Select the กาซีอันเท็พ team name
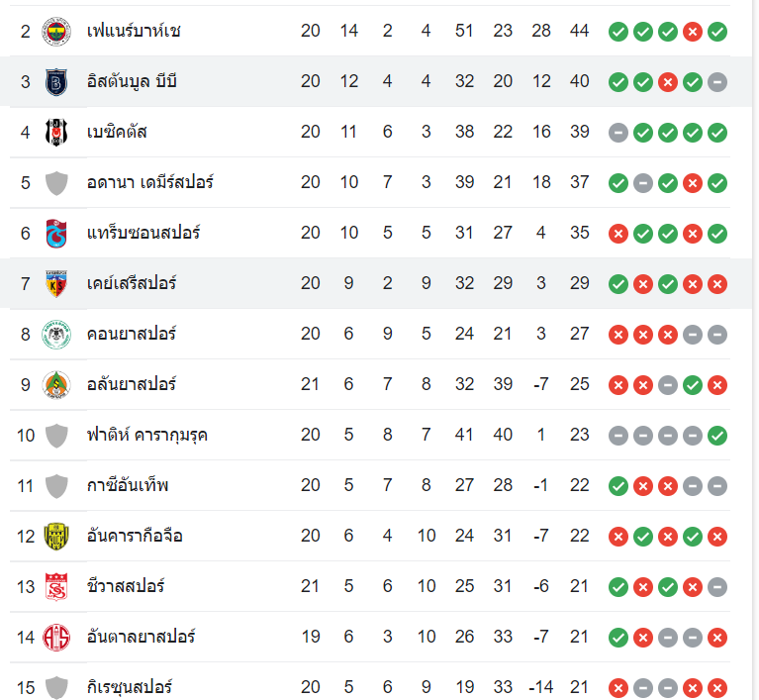This screenshot has height=700, width=759. 128,485
